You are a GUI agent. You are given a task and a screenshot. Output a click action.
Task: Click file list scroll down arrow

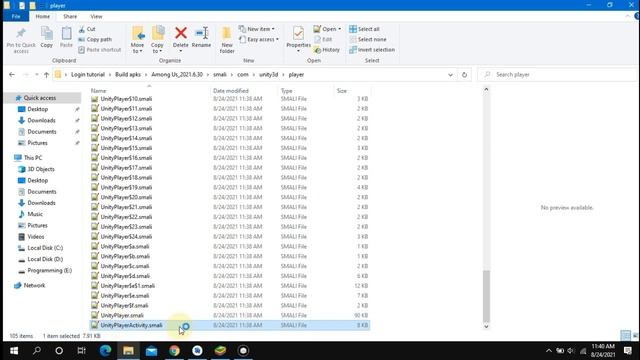click(486, 326)
